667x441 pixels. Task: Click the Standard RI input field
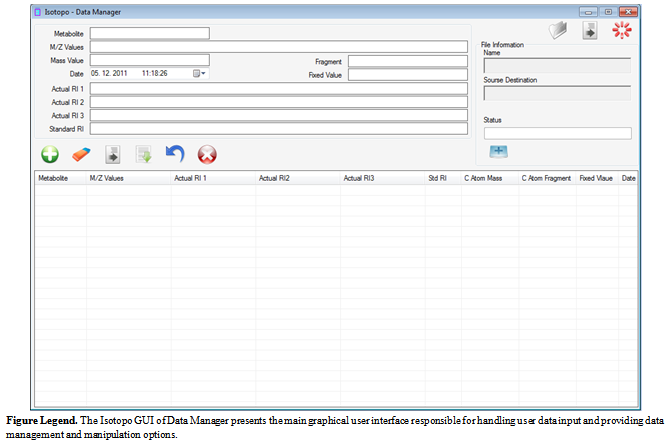(278, 128)
